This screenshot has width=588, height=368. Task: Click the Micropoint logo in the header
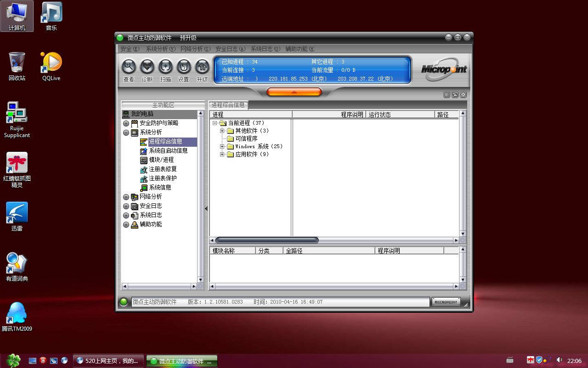coord(444,70)
